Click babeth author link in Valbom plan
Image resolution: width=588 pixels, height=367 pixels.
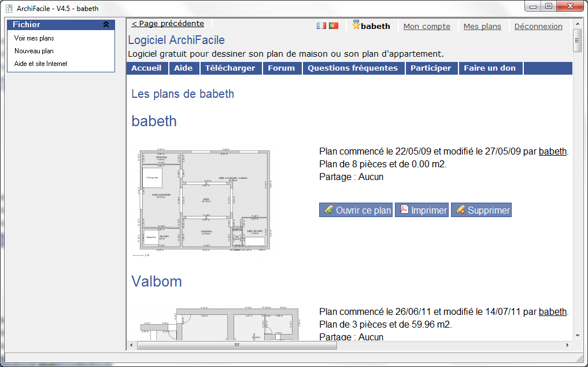coord(552,312)
